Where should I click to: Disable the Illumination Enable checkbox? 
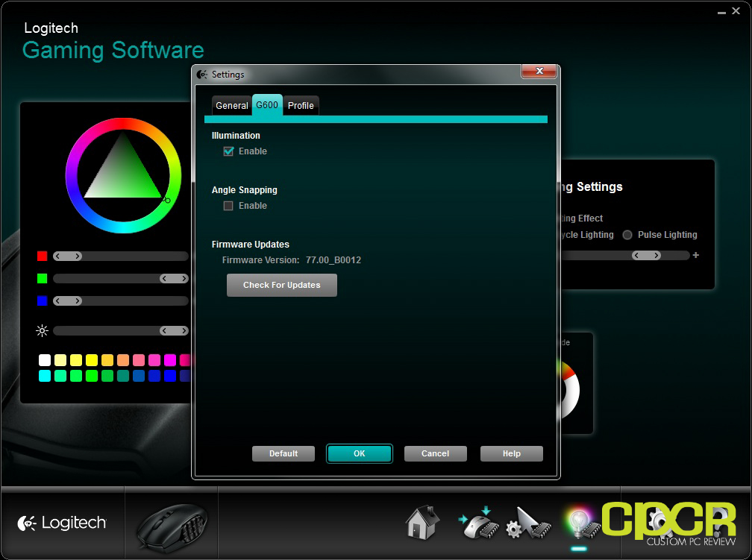228,151
